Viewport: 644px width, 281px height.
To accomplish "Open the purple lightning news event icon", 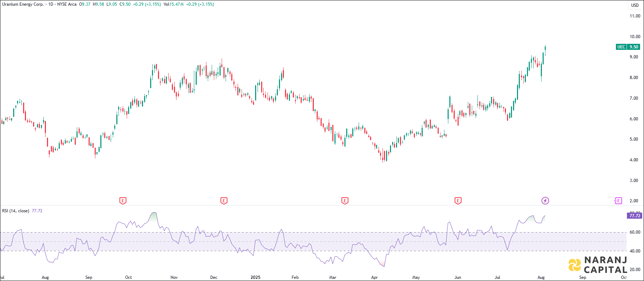I will tap(545, 201).
